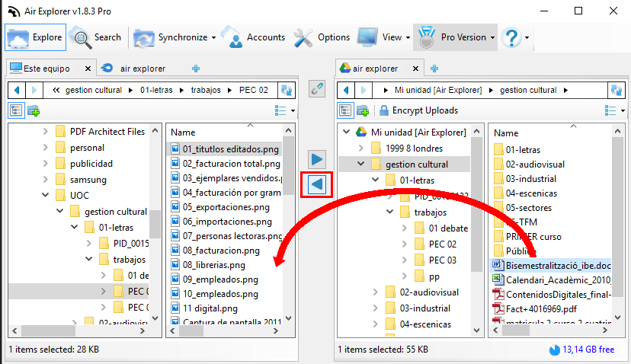Toggle folder tree view in left pane
The width and height of the screenshot is (631, 364).
click(17, 110)
